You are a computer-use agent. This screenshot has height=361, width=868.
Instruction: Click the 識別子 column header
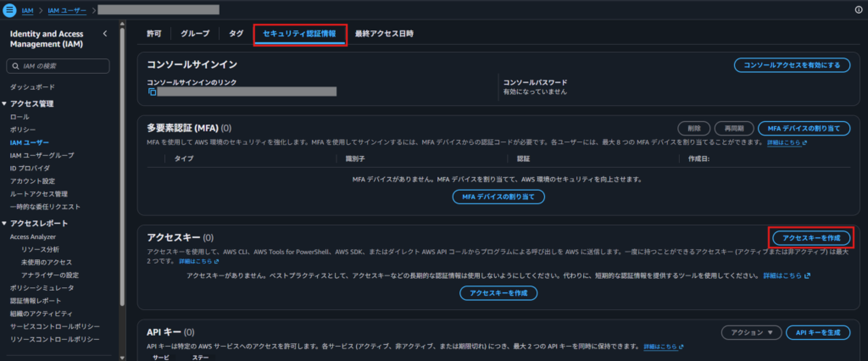pos(355,159)
